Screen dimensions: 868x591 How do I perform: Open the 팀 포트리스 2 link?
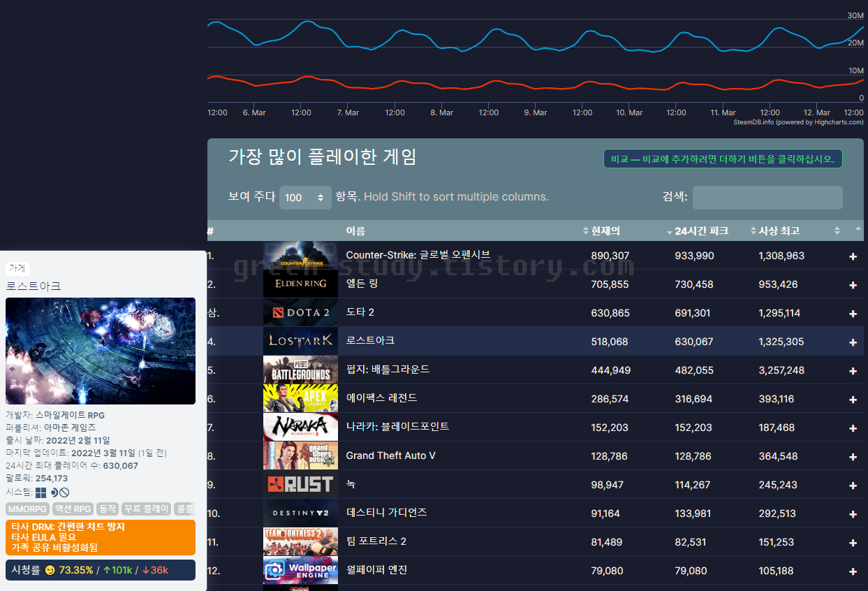click(376, 542)
